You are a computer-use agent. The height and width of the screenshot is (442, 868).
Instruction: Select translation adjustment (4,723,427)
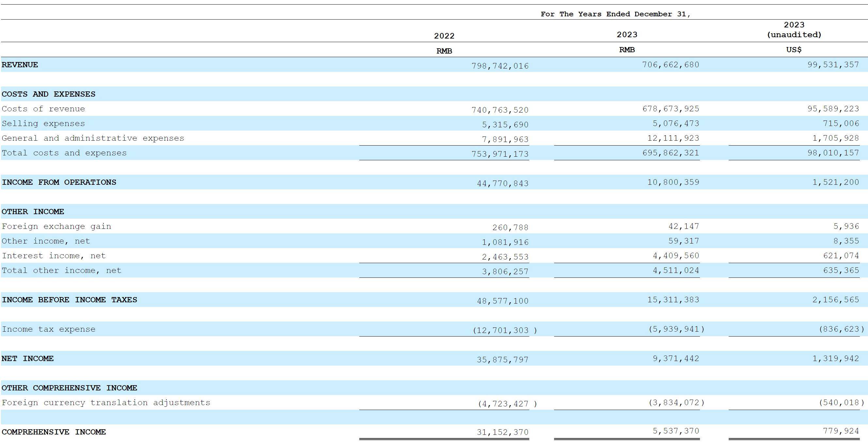point(507,404)
